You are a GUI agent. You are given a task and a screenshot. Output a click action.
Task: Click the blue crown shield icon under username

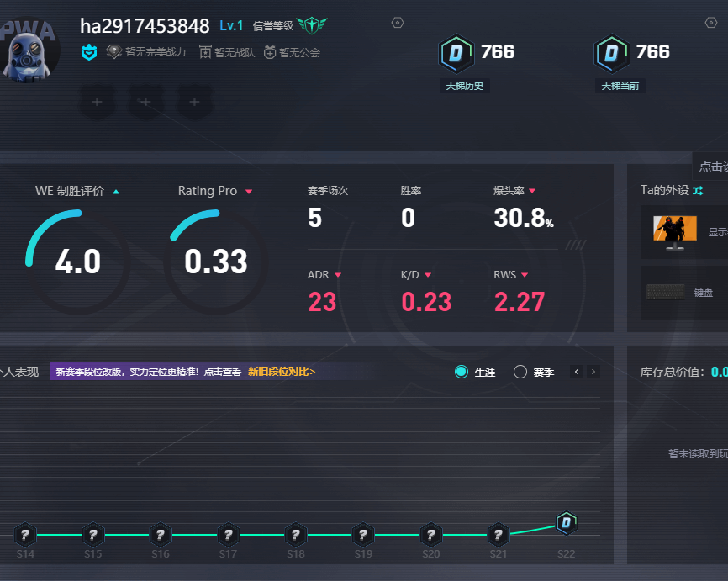(x=89, y=53)
